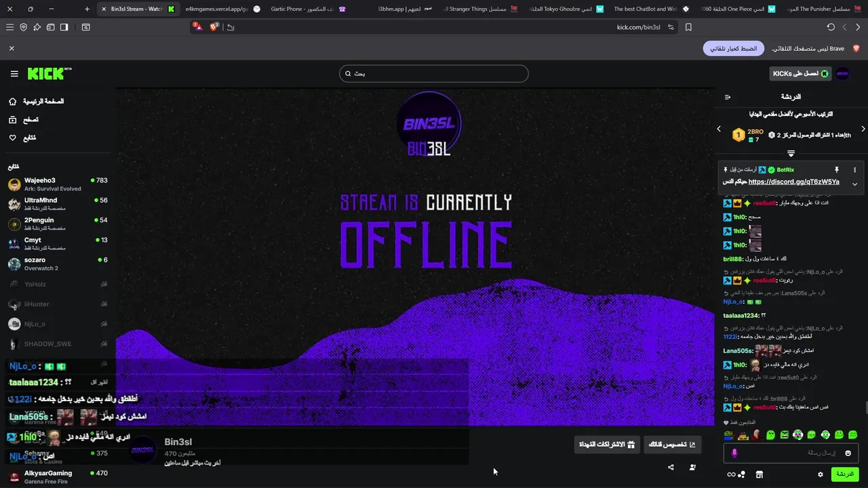Image resolution: width=868 pixels, height=488 pixels.
Task: Bookmark this page with the bookmark icon
Action: (x=688, y=27)
